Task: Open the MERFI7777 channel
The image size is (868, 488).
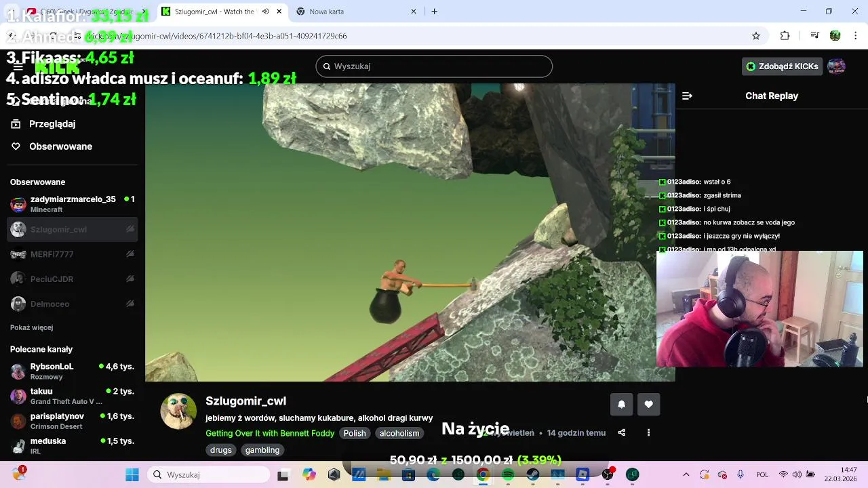Action: click(73, 254)
